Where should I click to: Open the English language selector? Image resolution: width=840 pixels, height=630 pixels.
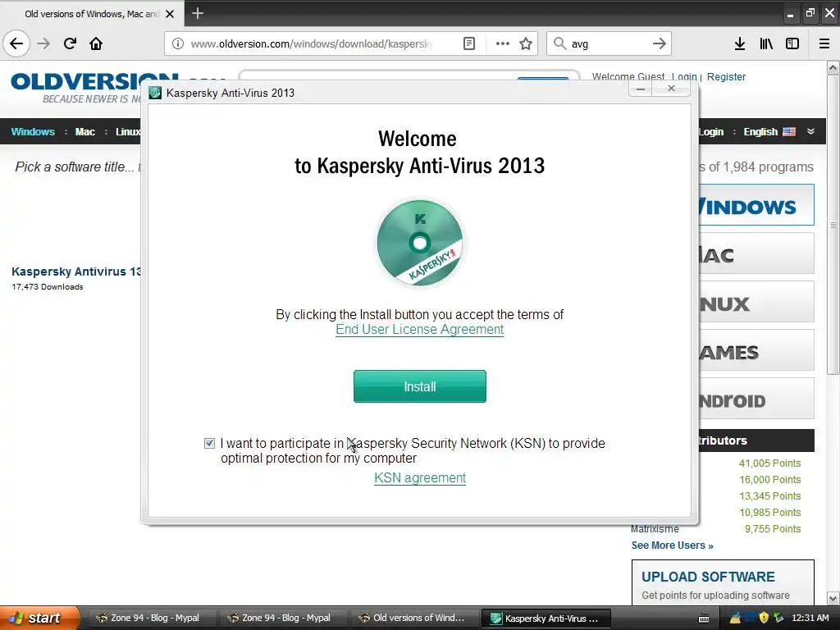760,132
